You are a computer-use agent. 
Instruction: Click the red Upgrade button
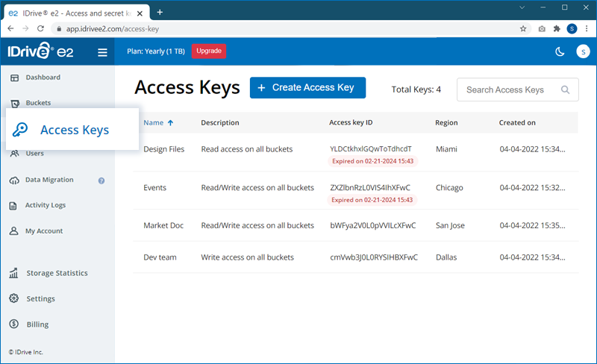pos(209,51)
